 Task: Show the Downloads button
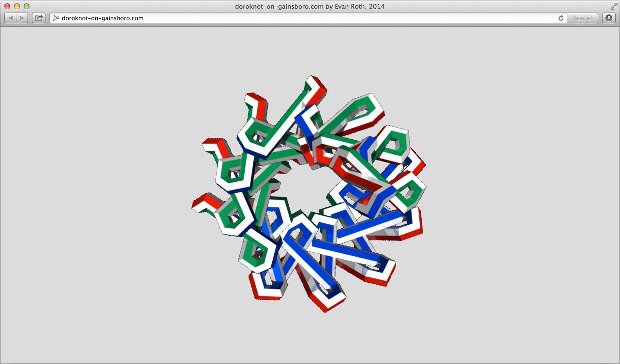click(608, 18)
